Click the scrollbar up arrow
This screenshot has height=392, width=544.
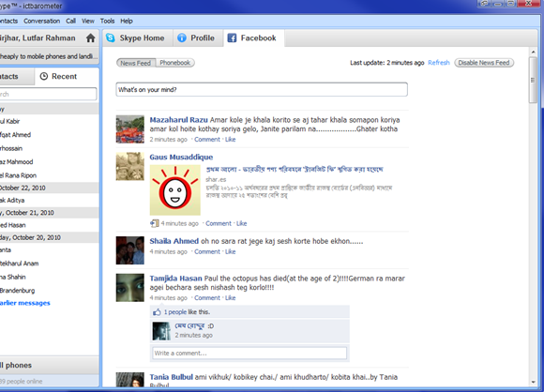click(533, 52)
